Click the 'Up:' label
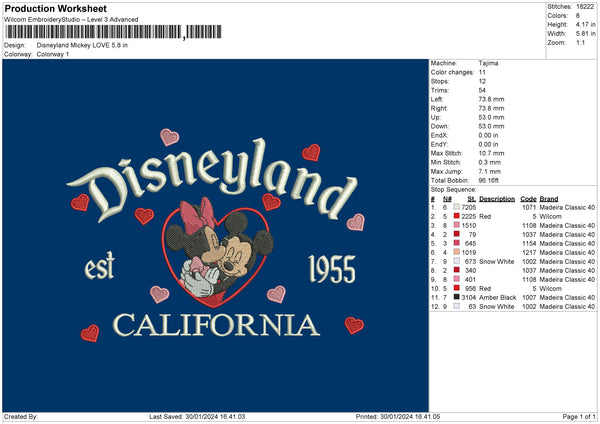The width and height of the screenshot is (600, 424). (435, 117)
